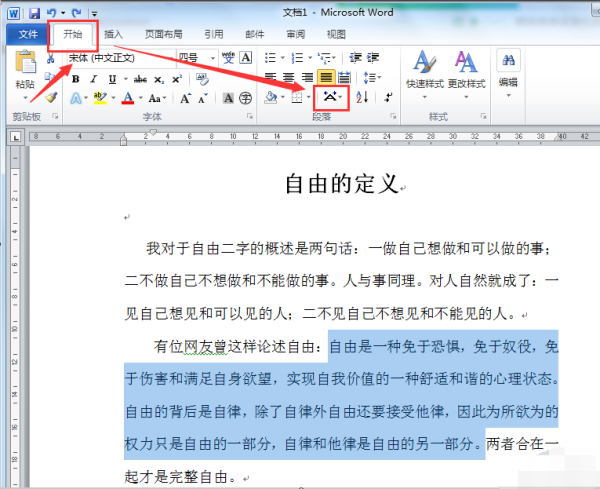
Task: Click the Subscript icon
Action: [159, 80]
